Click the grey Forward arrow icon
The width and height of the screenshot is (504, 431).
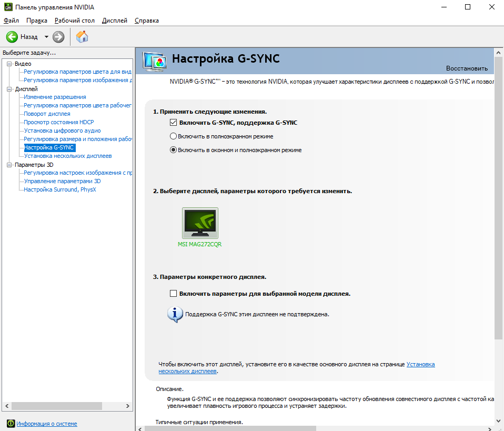tap(58, 37)
